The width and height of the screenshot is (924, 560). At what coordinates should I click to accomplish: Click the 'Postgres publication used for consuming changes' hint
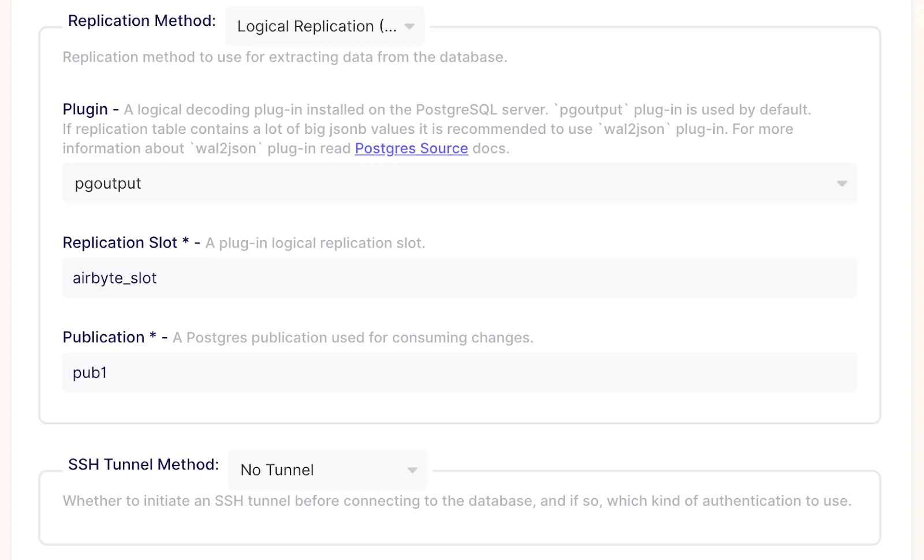coord(353,338)
